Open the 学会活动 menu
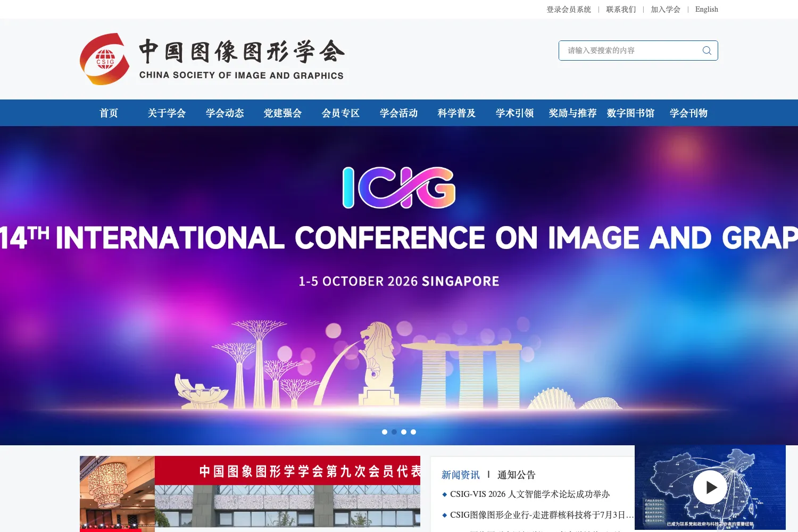The height and width of the screenshot is (532, 798). [398, 113]
